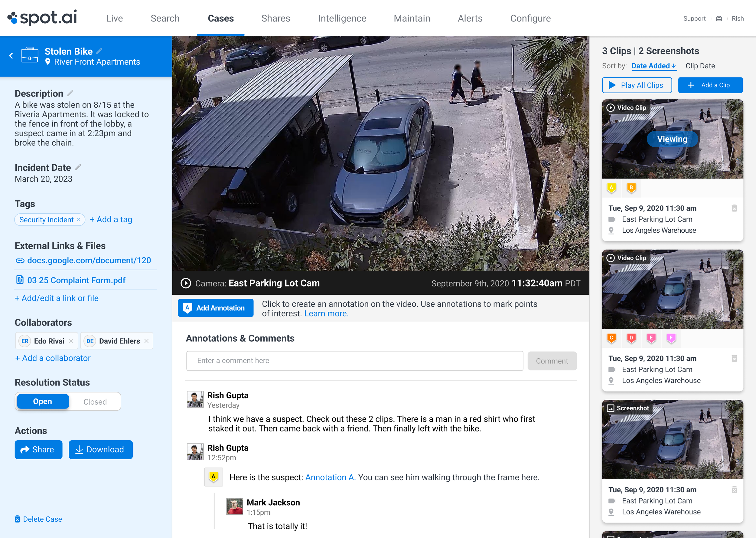Click the back chevron in the case header

(11, 56)
